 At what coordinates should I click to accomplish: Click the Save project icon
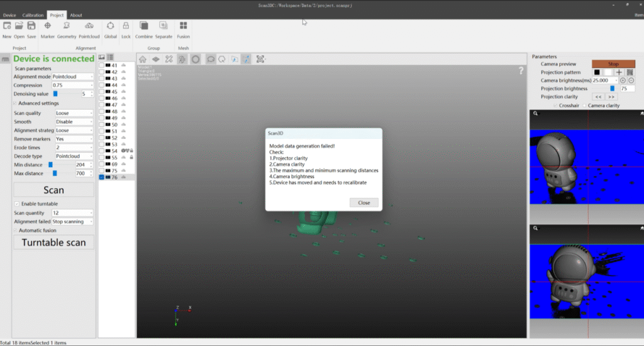31,26
